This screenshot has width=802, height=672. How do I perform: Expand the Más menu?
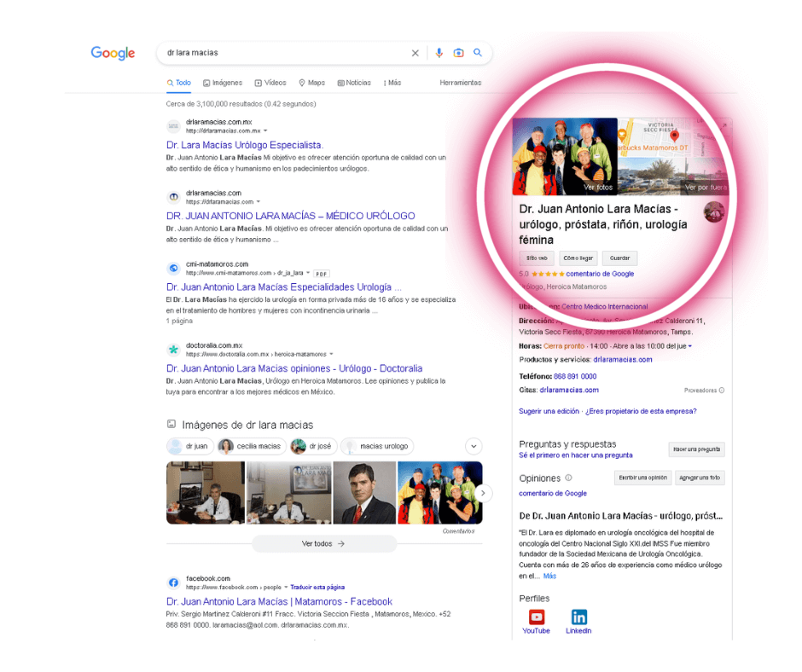[392, 83]
